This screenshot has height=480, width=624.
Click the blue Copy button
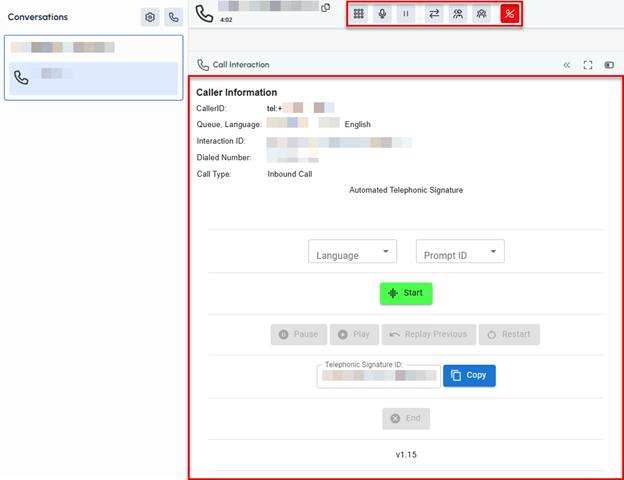point(469,376)
